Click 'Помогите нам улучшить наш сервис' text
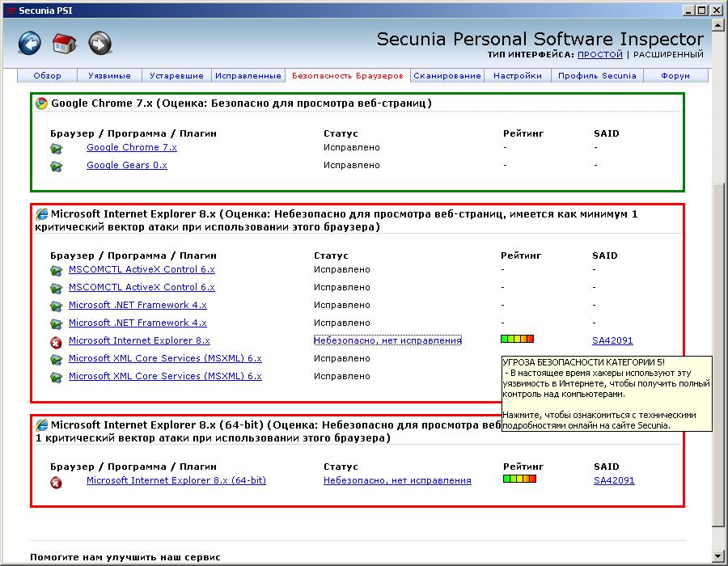The image size is (728, 566). coord(125,557)
